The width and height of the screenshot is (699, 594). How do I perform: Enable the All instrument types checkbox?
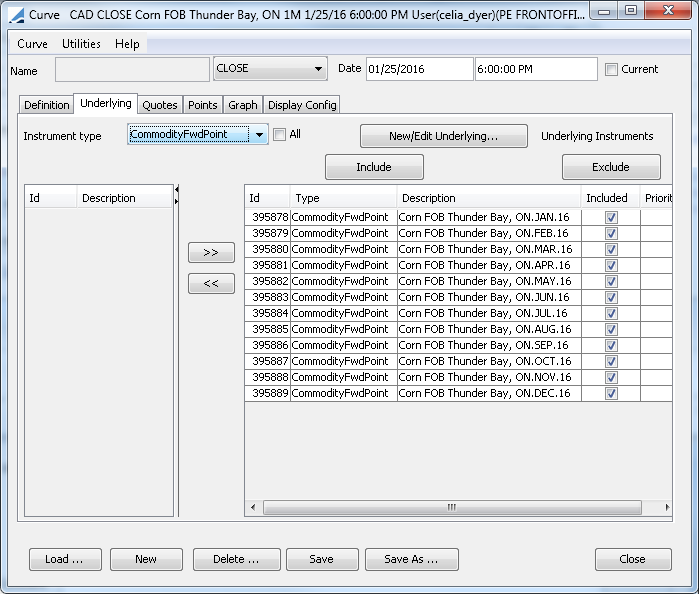coord(280,134)
